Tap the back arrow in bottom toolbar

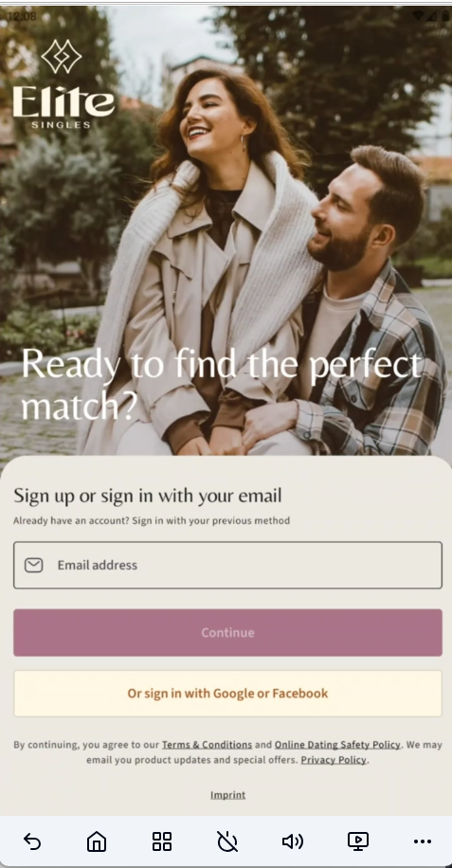(x=32, y=841)
